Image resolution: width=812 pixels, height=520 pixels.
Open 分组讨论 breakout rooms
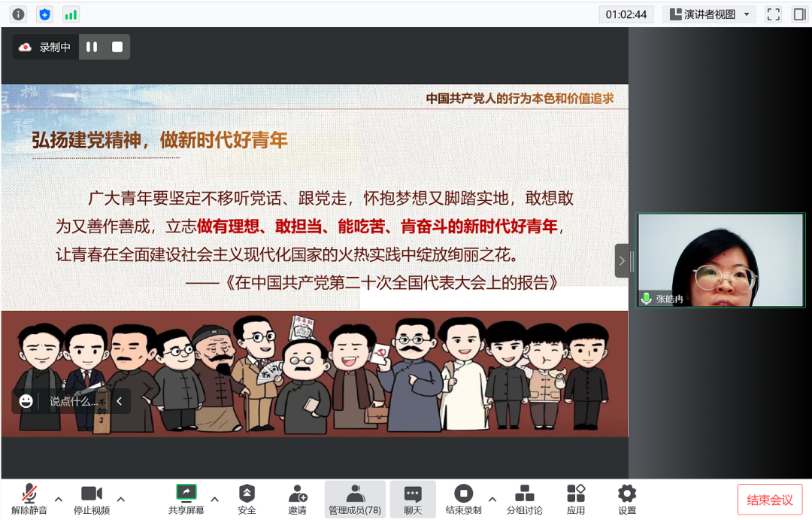coord(525,499)
